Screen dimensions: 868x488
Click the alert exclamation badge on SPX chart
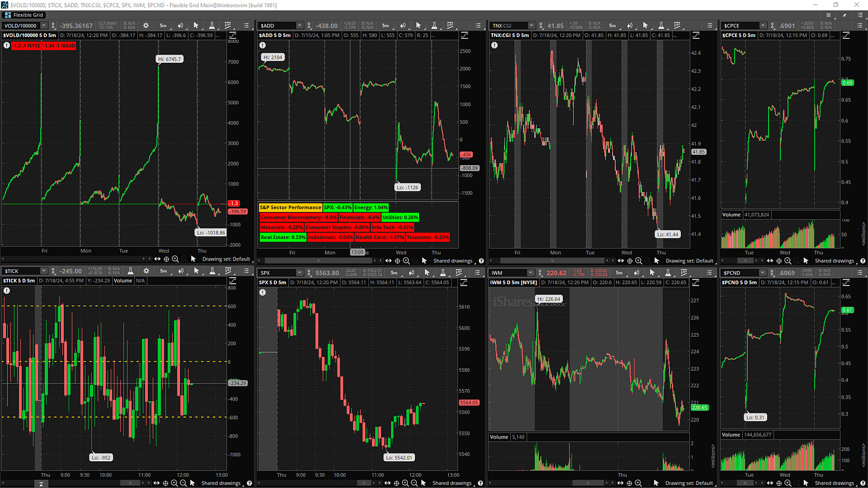[x=264, y=292]
